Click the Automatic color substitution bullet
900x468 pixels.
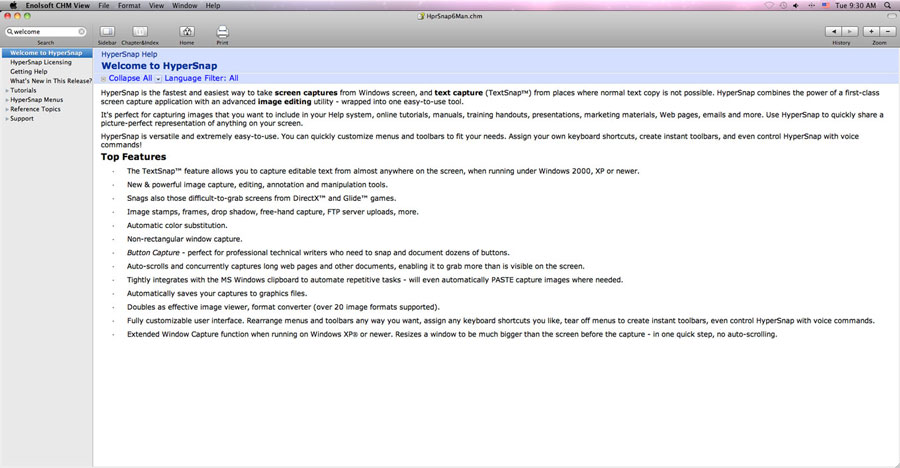click(x=177, y=226)
